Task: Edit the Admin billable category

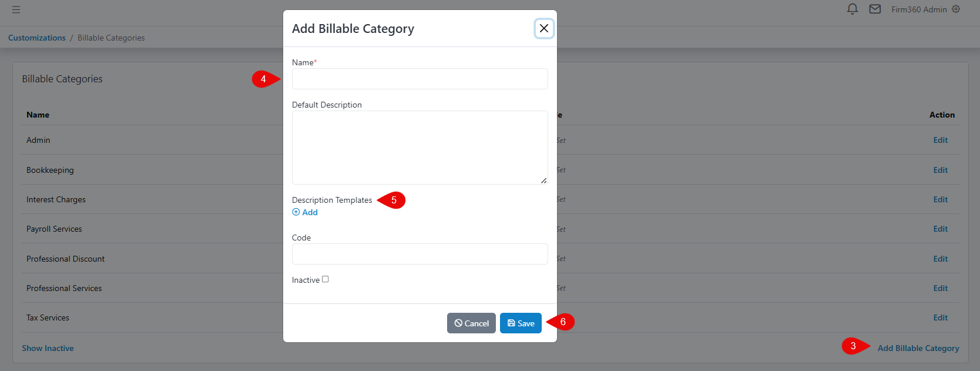Action: (x=940, y=140)
